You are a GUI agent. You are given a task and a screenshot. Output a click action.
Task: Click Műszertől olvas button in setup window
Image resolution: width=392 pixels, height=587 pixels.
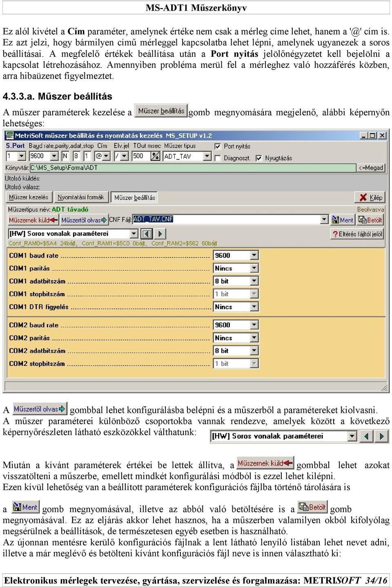pos(84,220)
